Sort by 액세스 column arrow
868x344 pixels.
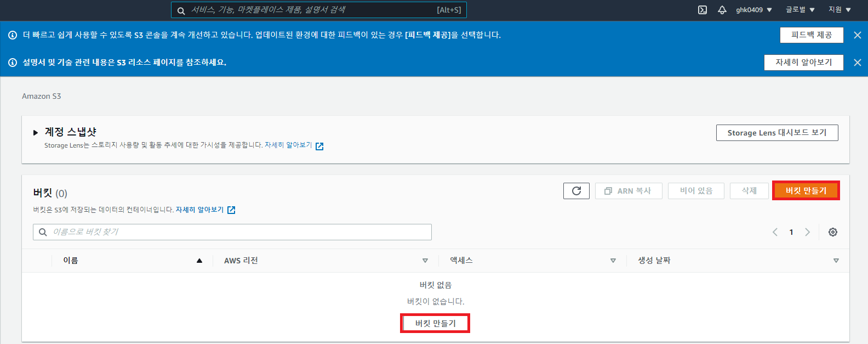click(x=613, y=261)
